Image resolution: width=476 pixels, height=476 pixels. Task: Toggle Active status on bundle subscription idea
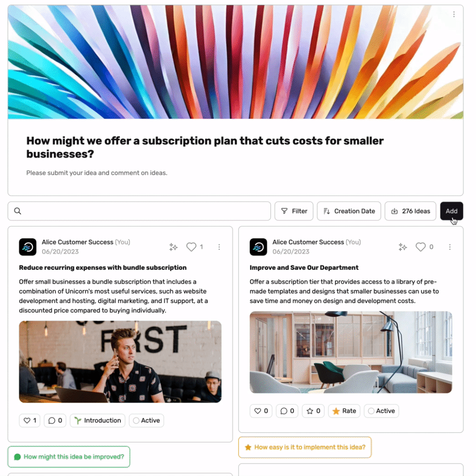146,420
